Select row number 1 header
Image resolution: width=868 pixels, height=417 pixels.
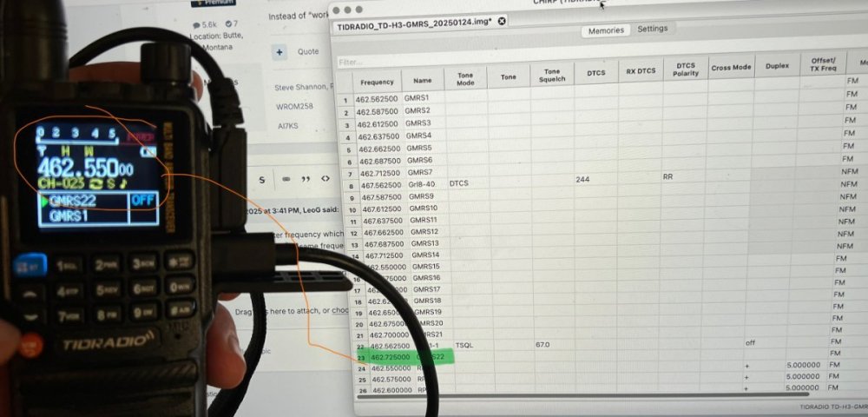point(345,99)
